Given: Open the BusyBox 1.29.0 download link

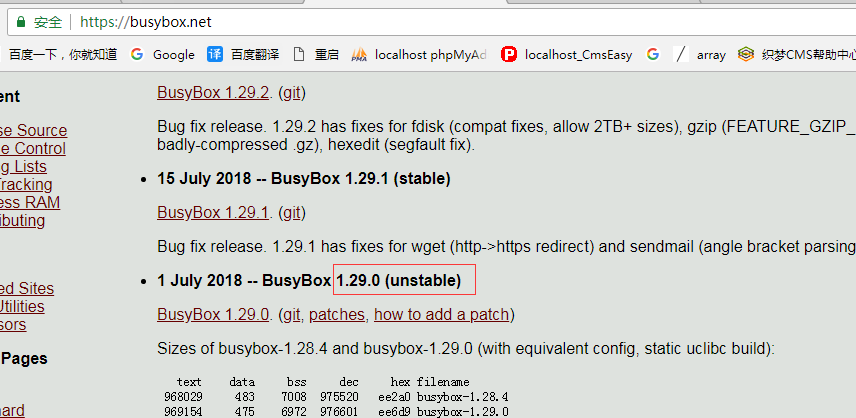Looking at the screenshot, I should (213, 315).
